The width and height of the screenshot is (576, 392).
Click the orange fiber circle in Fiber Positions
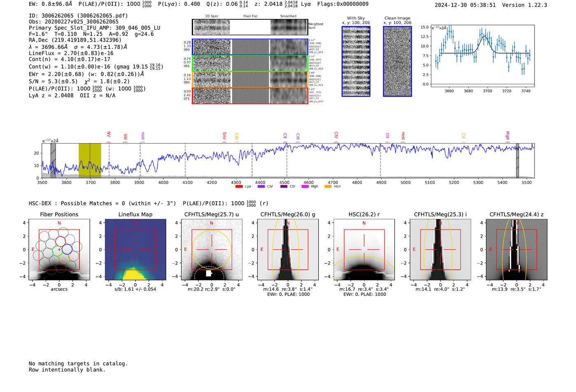pos(64,259)
